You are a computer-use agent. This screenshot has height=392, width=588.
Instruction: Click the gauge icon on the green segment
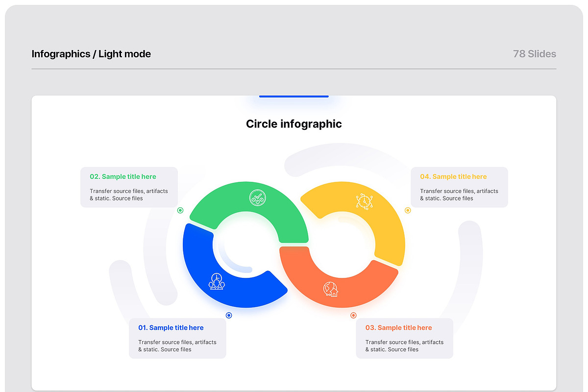[x=257, y=198]
